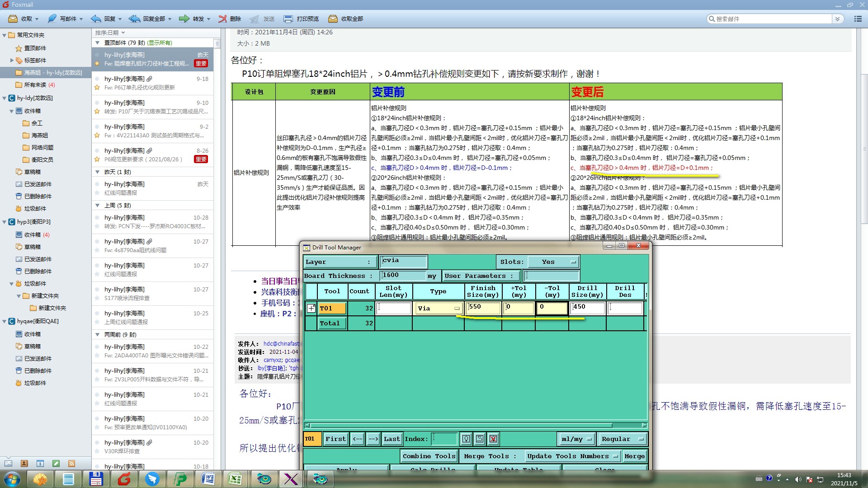Open the Slots Yes dropdown
This screenshot has width=868, height=488.
coord(554,262)
